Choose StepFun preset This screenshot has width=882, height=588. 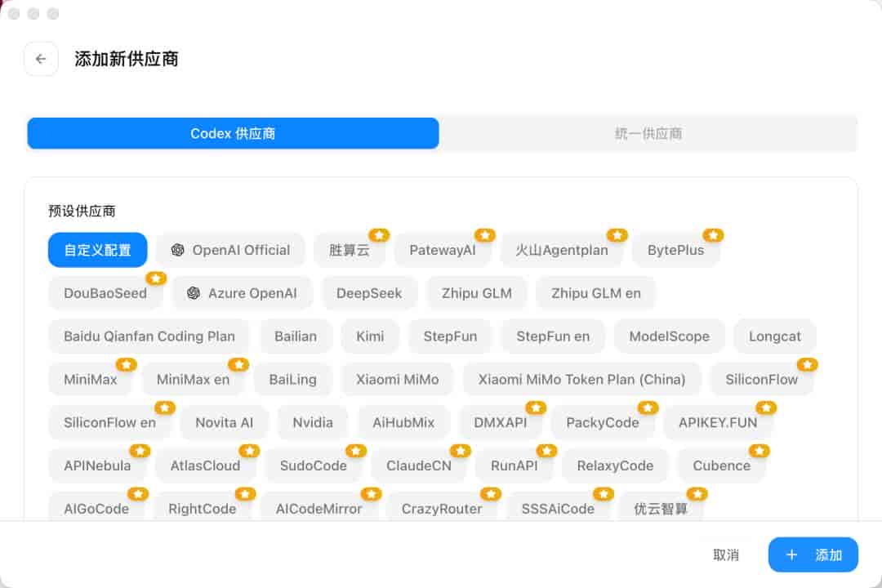point(450,336)
